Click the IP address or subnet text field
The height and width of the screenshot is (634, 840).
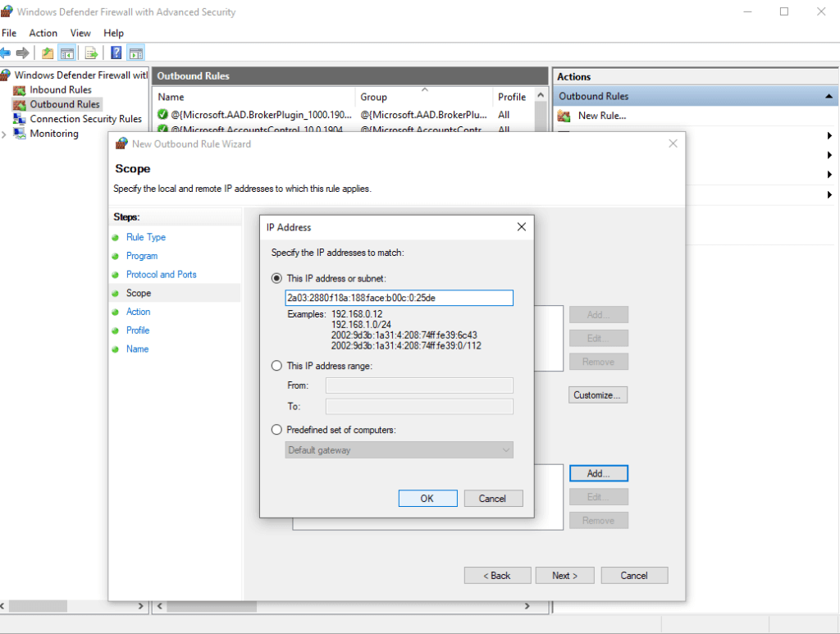[x=399, y=298]
